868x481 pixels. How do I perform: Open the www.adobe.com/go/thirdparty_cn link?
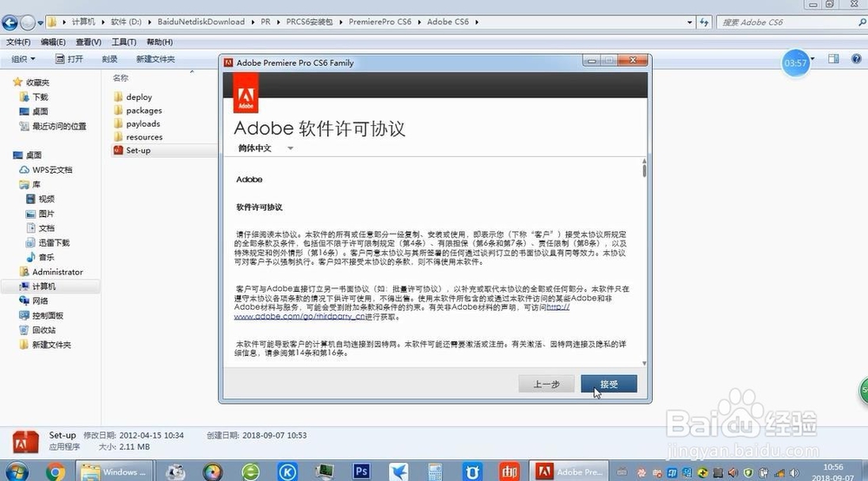299,317
